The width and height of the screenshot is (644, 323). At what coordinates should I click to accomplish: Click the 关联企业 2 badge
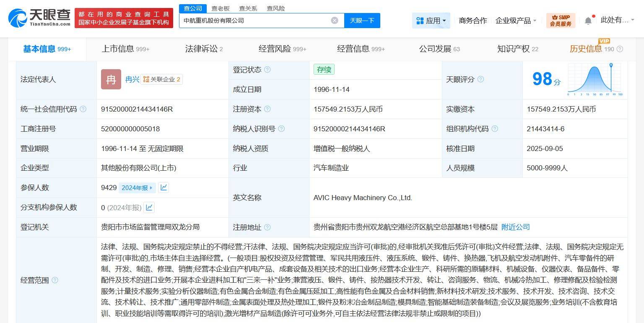pos(162,79)
